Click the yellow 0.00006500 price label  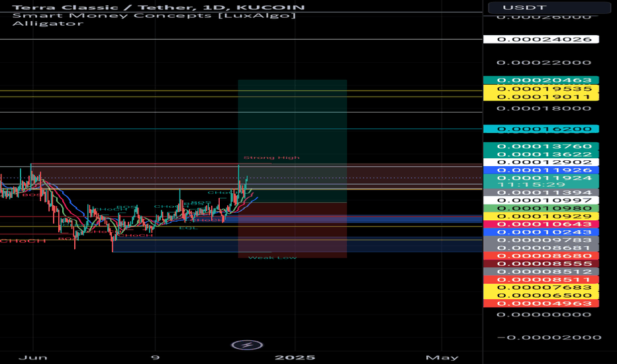tap(541, 296)
